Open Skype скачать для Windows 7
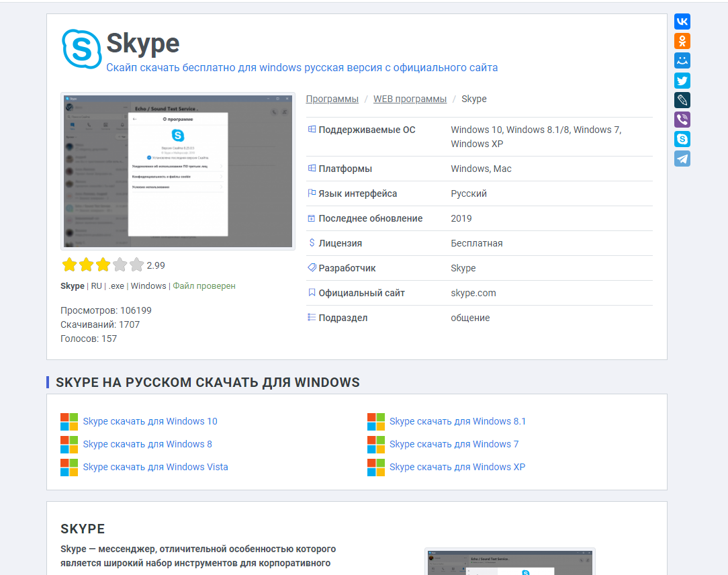 point(454,444)
